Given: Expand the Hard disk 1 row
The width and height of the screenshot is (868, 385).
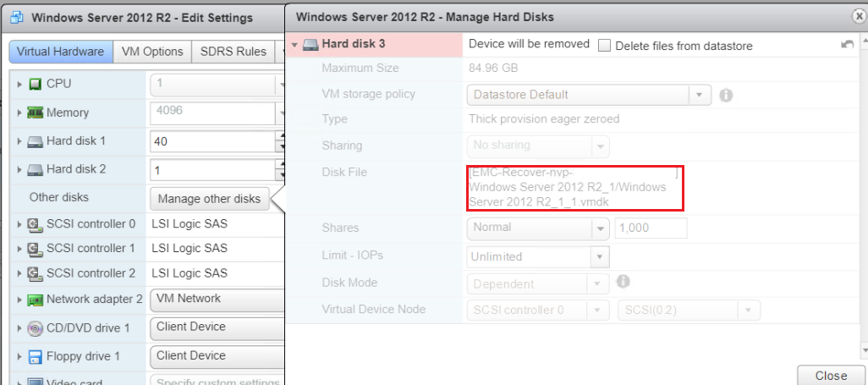Looking at the screenshot, I should coord(19,141).
